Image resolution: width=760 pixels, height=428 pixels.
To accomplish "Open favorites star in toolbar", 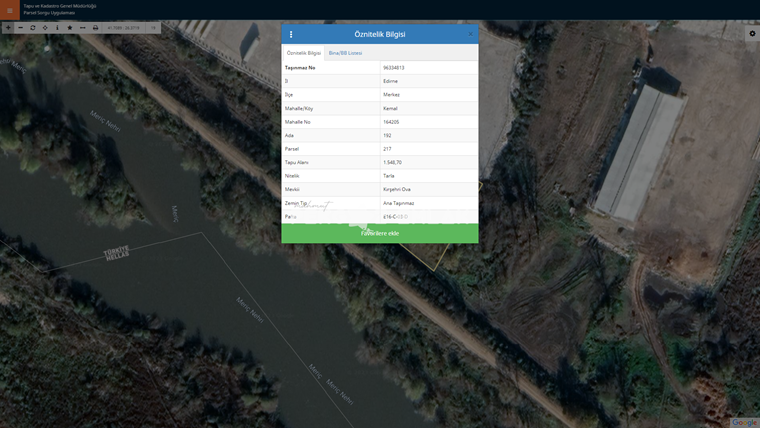I will pos(70,28).
